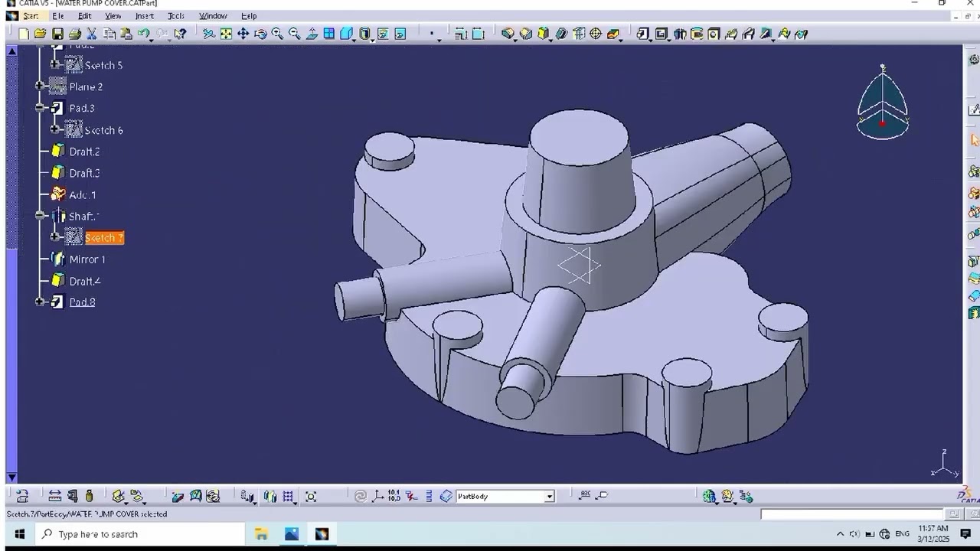The width and height of the screenshot is (980, 551).
Task: Click the command input field in status bar
Action: 851,514
